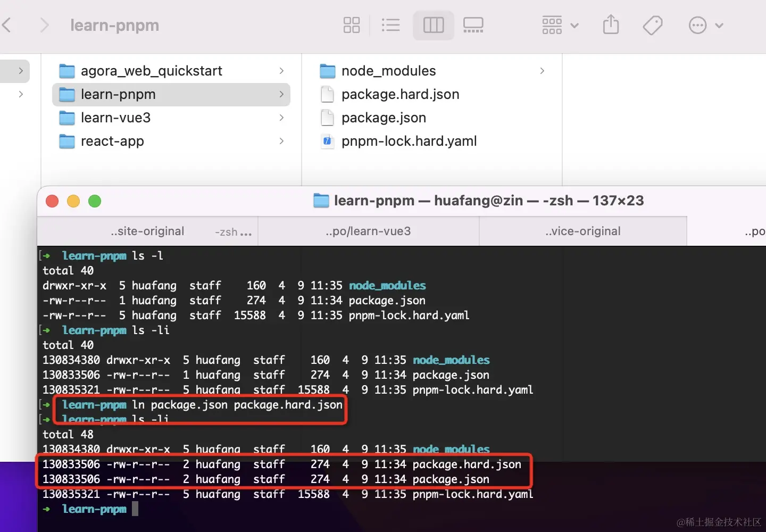Expand the lower sidebar disclosure arrow

(x=21, y=94)
